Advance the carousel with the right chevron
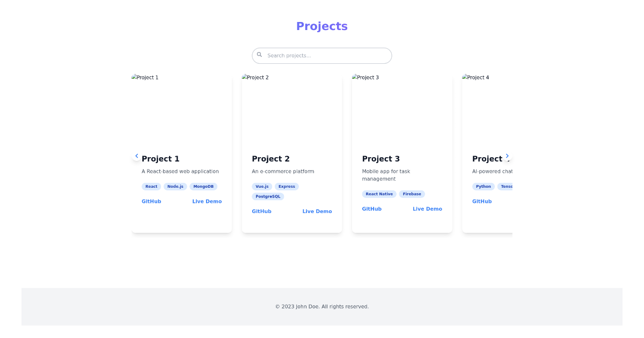Viewport: 644px width, 338px height. [507, 156]
